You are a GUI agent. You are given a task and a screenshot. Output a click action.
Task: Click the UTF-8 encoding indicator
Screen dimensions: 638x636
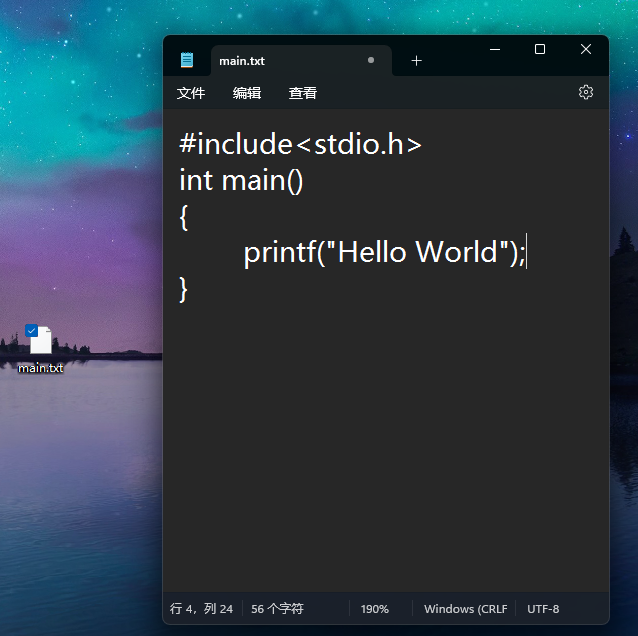[x=543, y=608]
